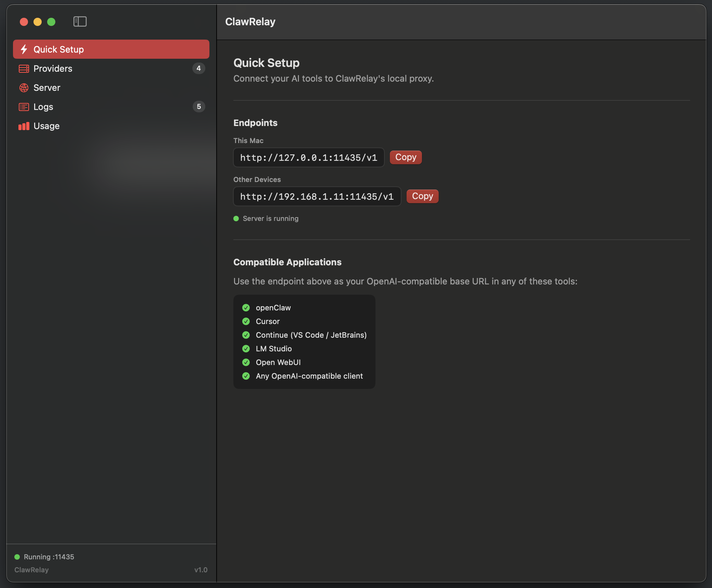This screenshot has width=712, height=588.
Task: Click the Endpoints heading
Action: [x=256, y=123]
